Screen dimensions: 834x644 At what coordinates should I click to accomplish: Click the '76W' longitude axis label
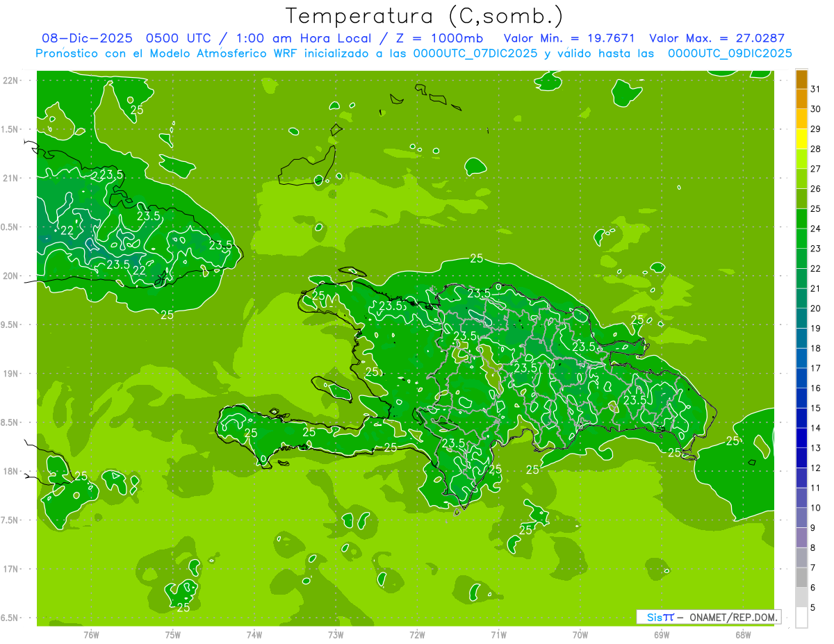(91, 635)
